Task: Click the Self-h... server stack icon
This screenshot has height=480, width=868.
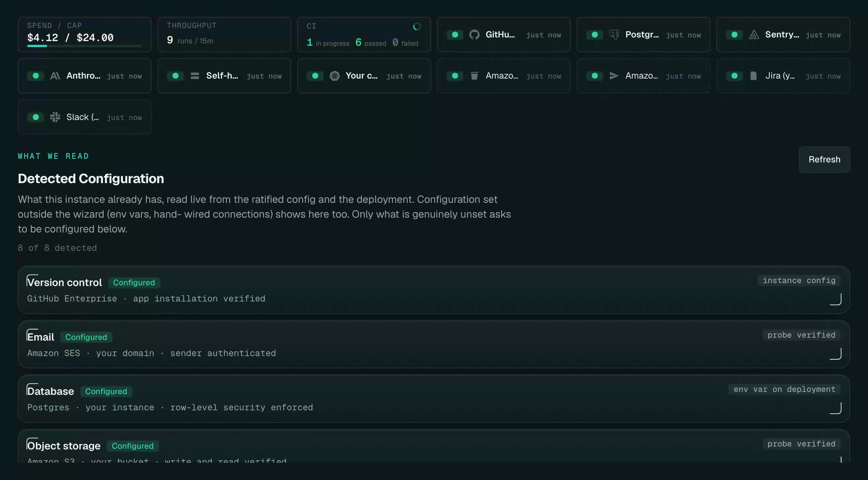Action: pyautogui.click(x=195, y=76)
